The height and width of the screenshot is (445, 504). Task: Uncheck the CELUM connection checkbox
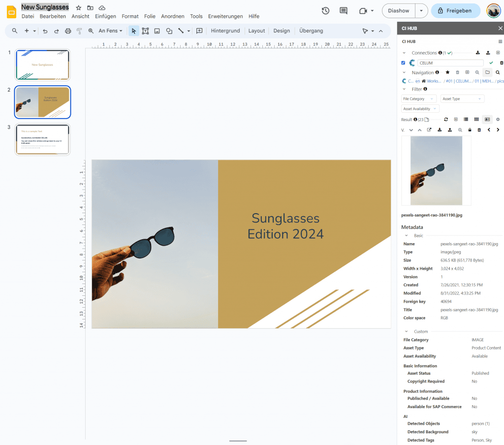click(403, 63)
